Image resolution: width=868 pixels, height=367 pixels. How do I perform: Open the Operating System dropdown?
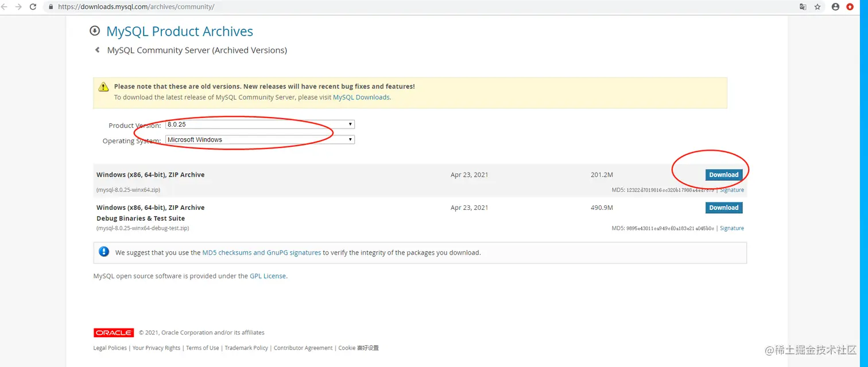pos(260,139)
